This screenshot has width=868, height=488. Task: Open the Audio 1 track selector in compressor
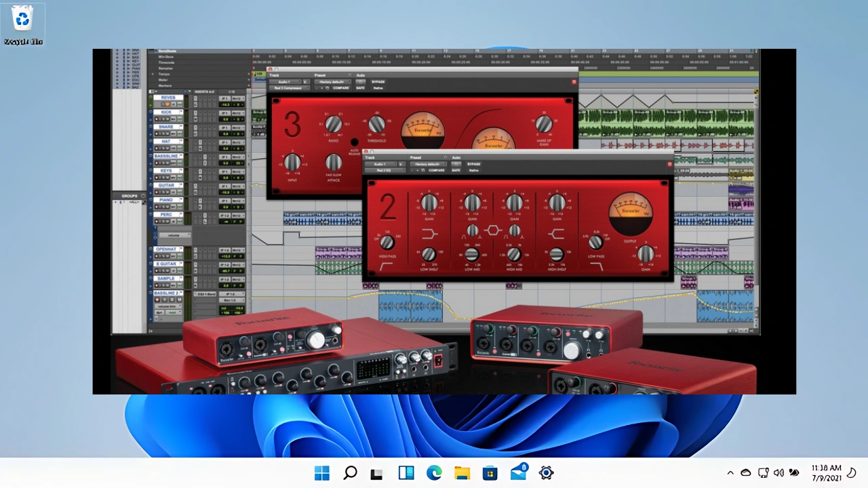coord(285,82)
